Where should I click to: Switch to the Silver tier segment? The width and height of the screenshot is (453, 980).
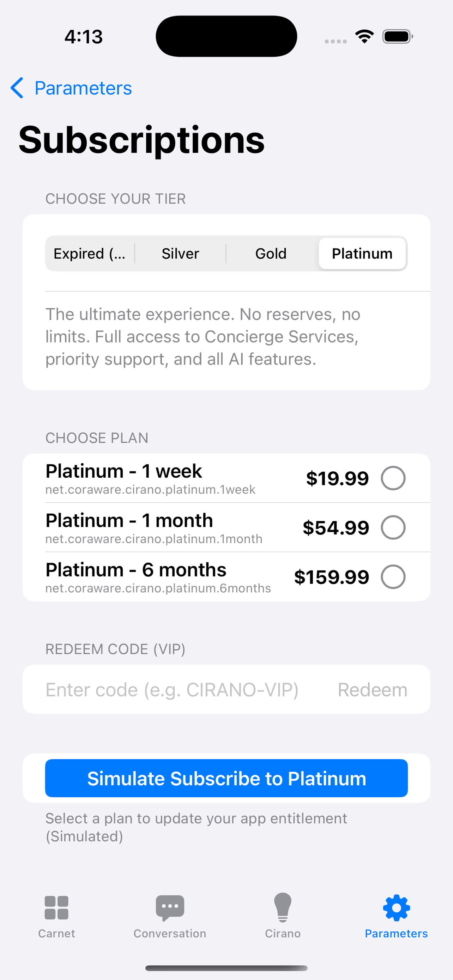(x=180, y=253)
